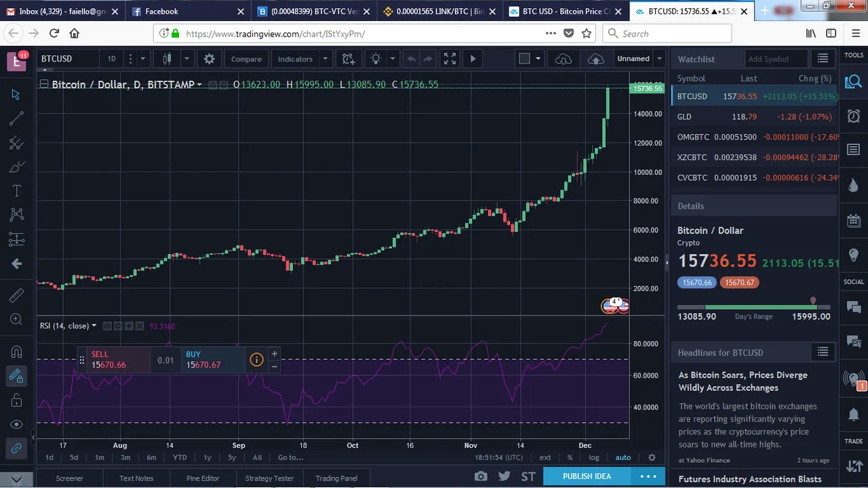Click the load chart layout cloud icon

[564, 59]
